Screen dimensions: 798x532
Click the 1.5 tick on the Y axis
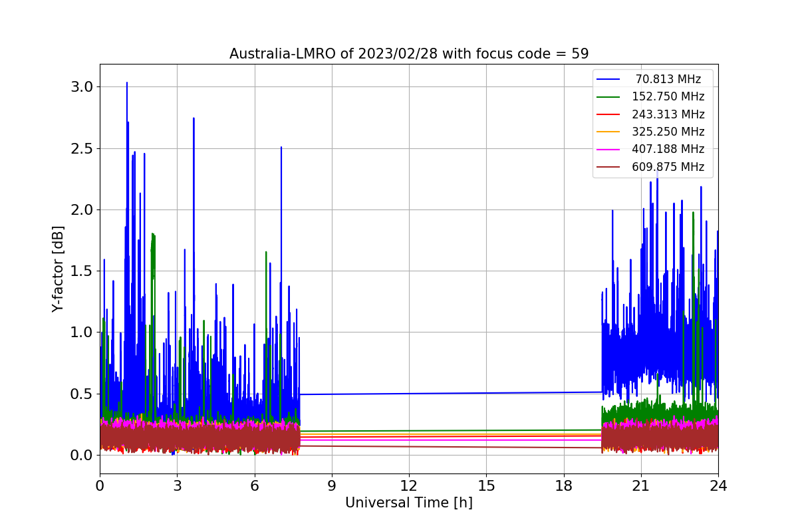(82, 271)
